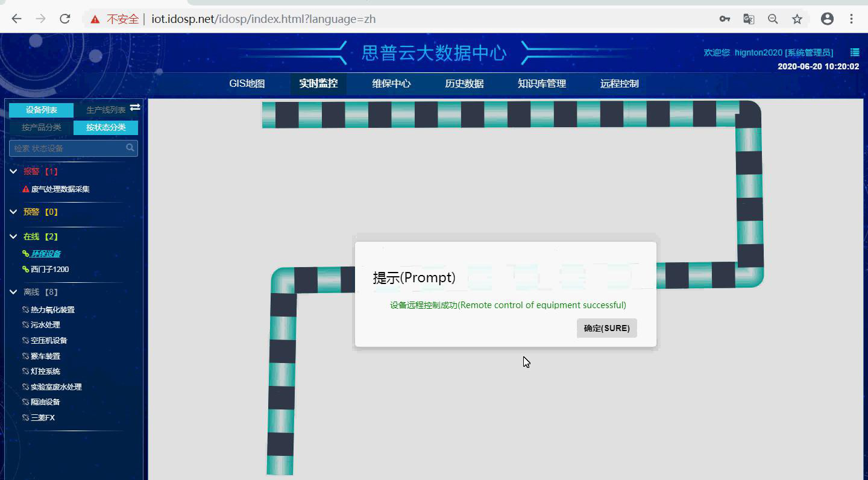Screen dimensions: 868x480
Task: Click the red alarm triangle beside 废气处理数据采集
Action: [25, 189]
